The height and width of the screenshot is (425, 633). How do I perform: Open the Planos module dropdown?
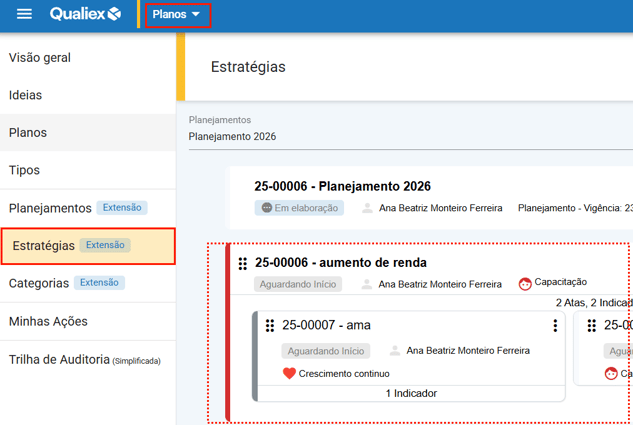point(177,15)
